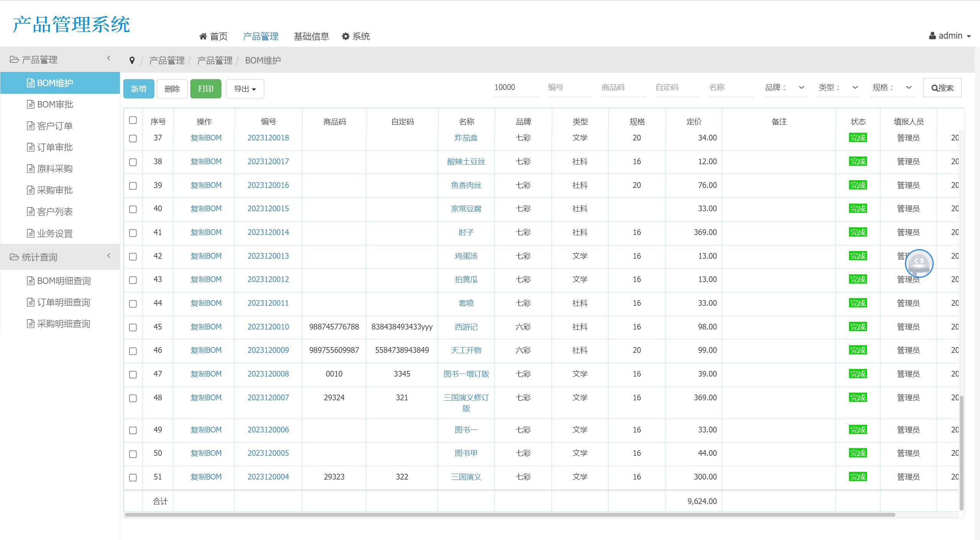The image size is (980, 540).
Task: Click the folder icon beside 统计查询
Action: 14,257
